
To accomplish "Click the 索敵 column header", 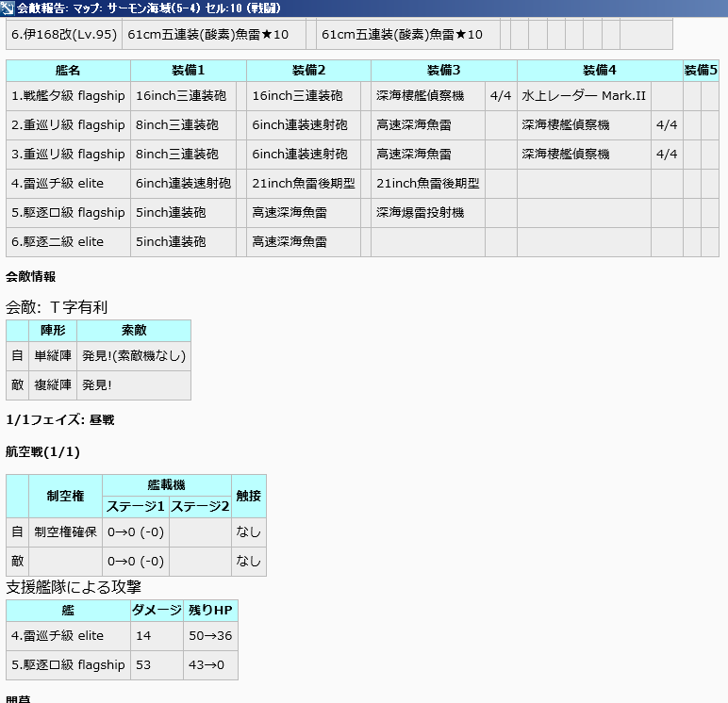I will [134, 331].
